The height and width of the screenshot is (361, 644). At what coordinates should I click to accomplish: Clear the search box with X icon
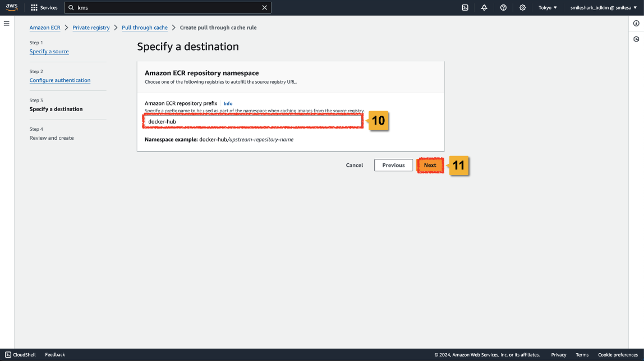[x=264, y=8]
